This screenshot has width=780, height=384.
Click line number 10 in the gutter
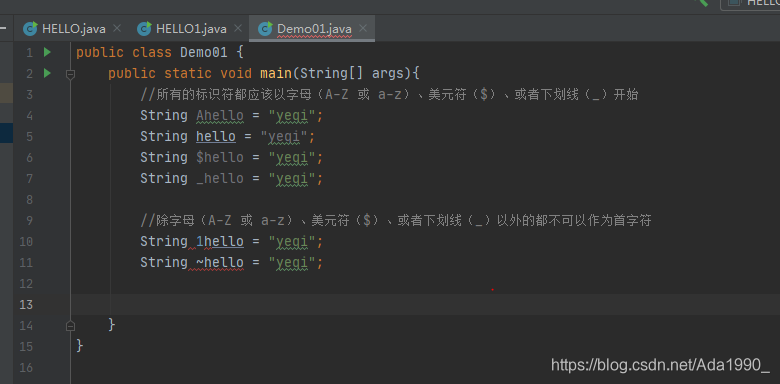(26, 241)
